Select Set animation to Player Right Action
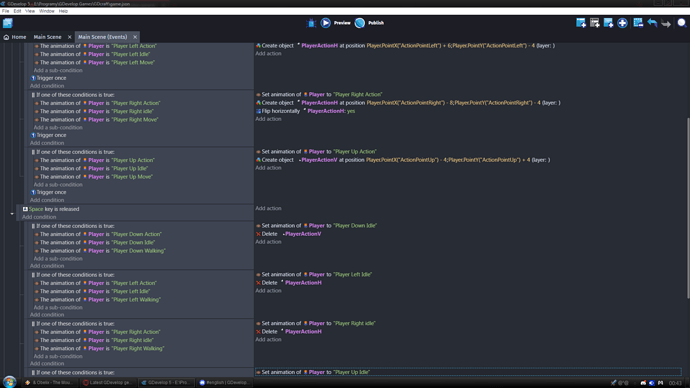 pyautogui.click(x=319, y=94)
